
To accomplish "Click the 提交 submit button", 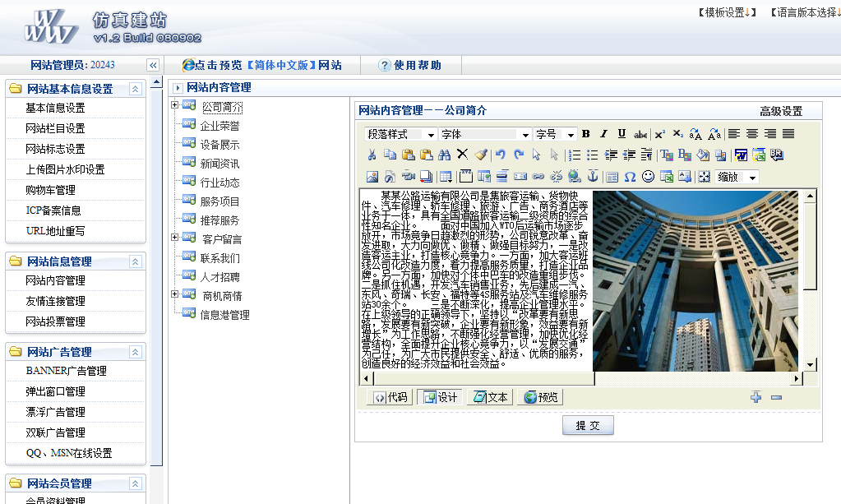I will click(588, 426).
